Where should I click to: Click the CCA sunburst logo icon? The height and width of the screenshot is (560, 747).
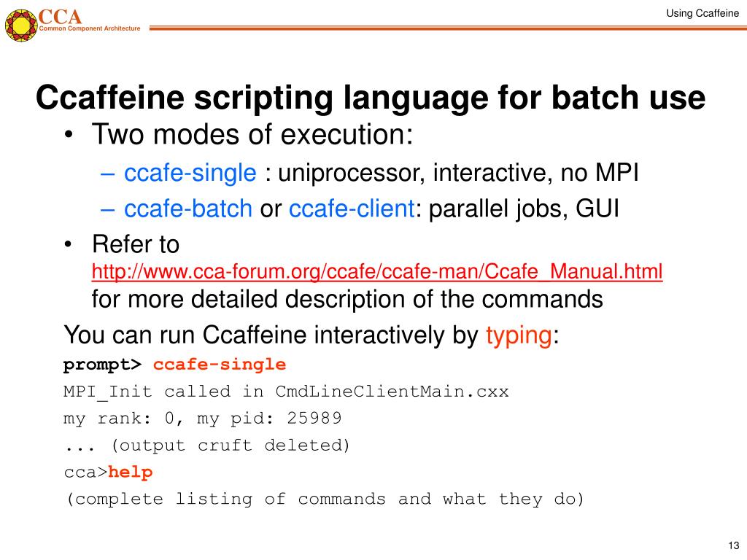[21, 26]
